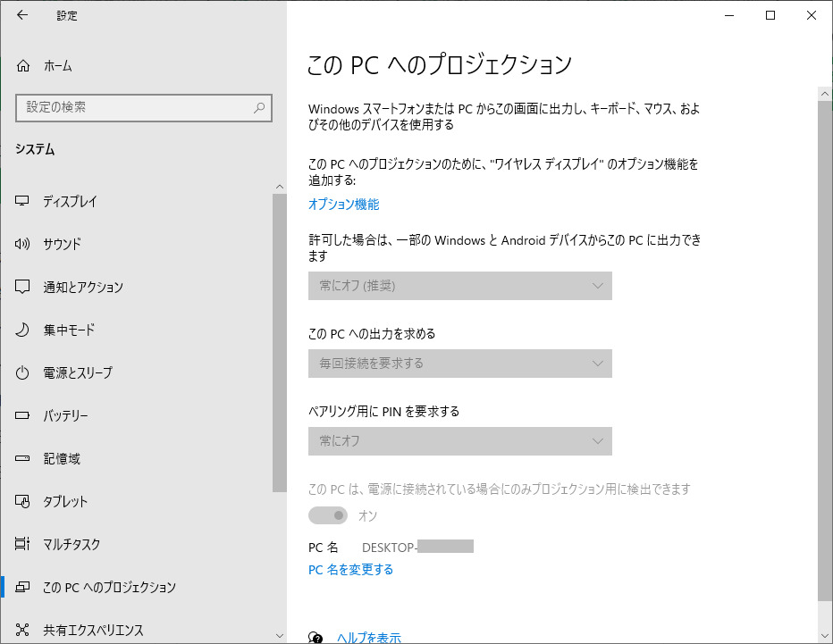The height and width of the screenshot is (644, 833).
Task: Open the オプション機能 link
Action: [343, 205]
